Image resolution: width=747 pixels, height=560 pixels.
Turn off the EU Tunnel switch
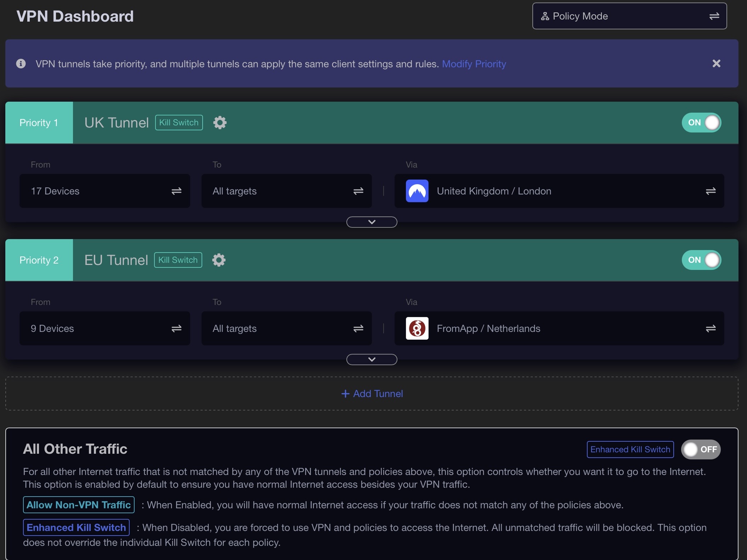[x=701, y=260]
